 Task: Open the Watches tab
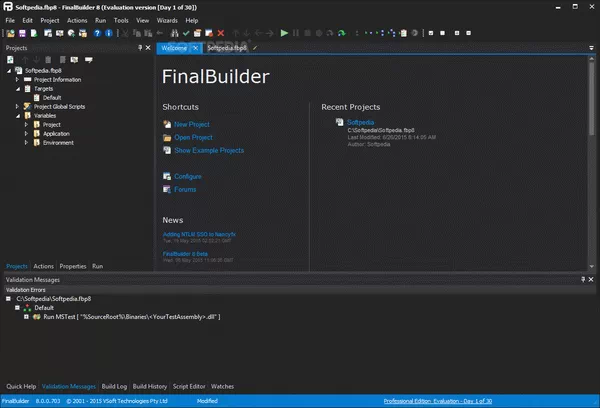click(x=222, y=387)
